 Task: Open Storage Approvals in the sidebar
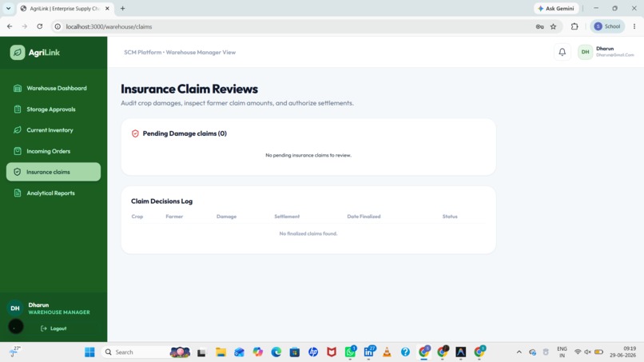[x=54, y=109]
